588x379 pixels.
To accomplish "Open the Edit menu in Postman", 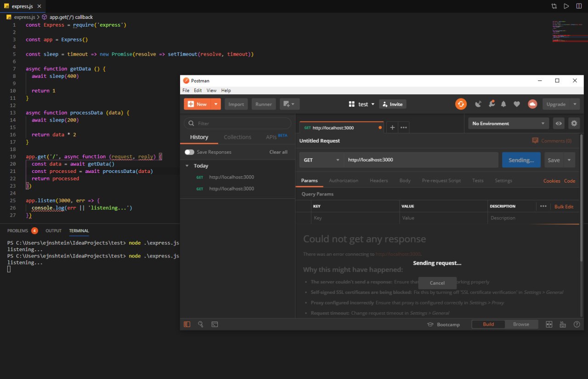I will 198,90.
